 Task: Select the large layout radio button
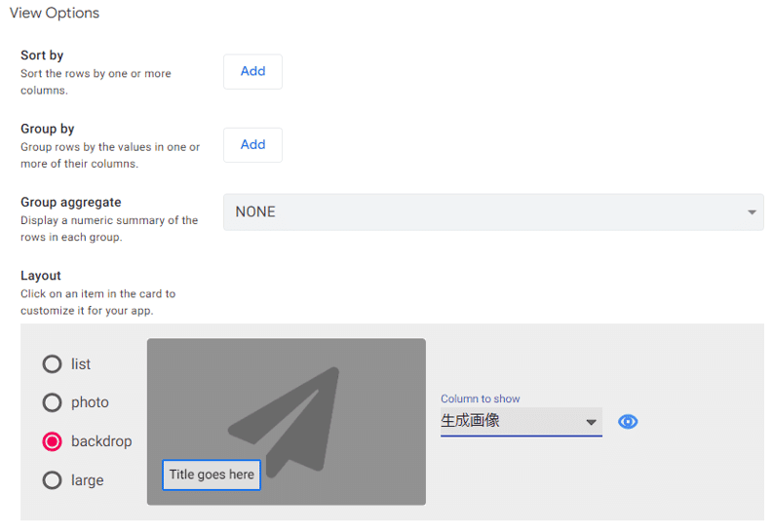[x=52, y=480]
